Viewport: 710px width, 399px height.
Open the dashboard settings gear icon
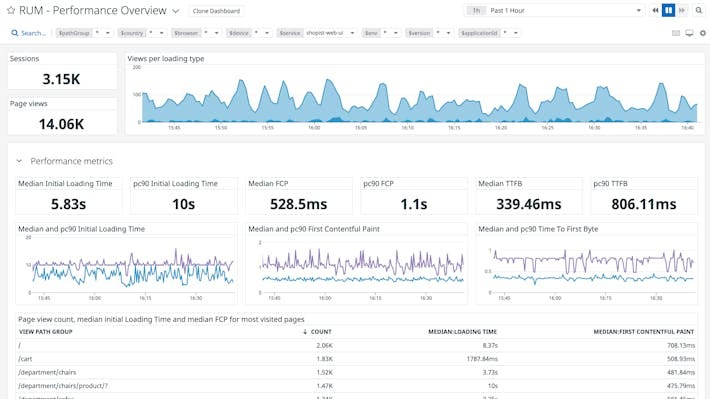pyautogui.click(x=703, y=33)
